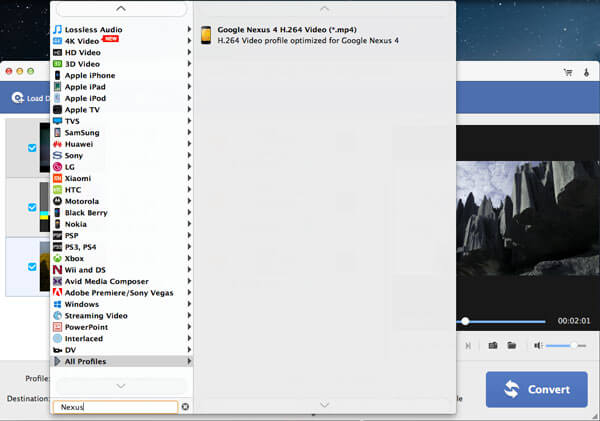Uncheck the third video item checkbox
This screenshot has height=421, width=600.
pyautogui.click(x=32, y=266)
